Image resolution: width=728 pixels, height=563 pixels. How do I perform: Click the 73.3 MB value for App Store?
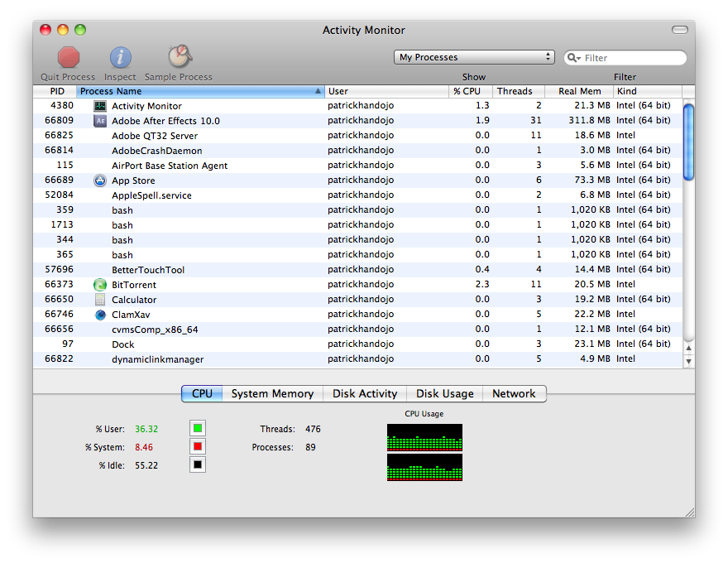(592, 180)
